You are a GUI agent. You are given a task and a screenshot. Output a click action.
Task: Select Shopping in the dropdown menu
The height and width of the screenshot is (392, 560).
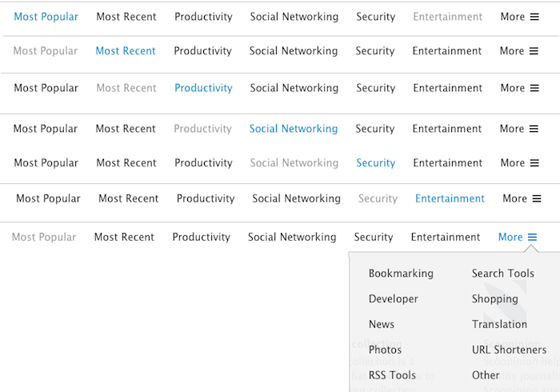point(494,299)
